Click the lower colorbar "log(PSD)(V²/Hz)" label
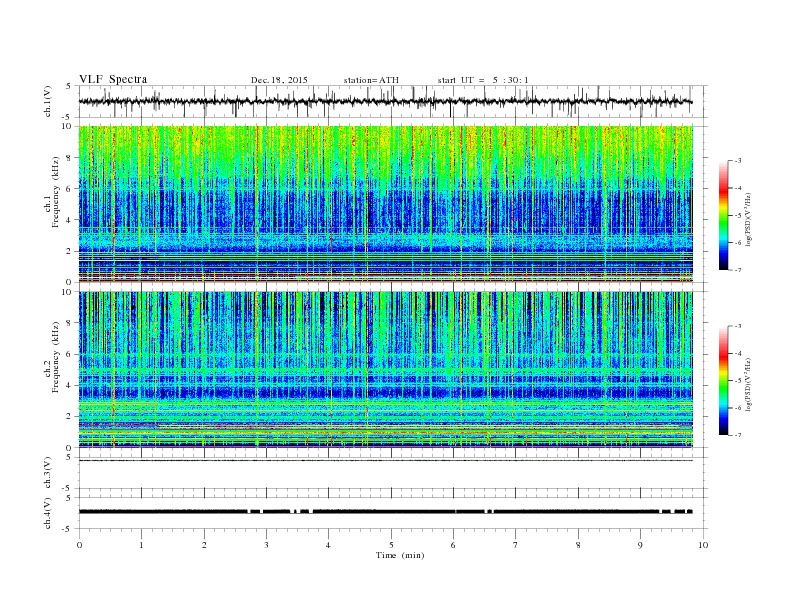The width and height of the screenshot is (792, 612). [x=749, y=384]
